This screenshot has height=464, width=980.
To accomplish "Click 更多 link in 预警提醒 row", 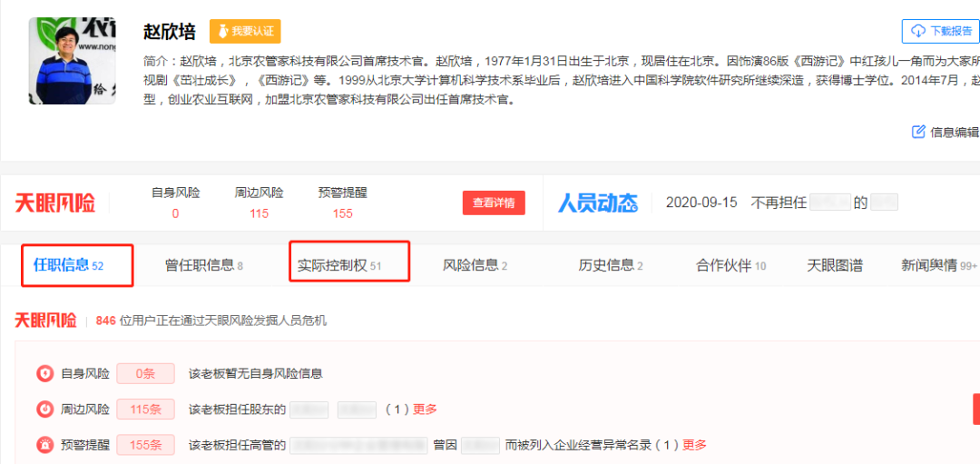I will [694, 445].
